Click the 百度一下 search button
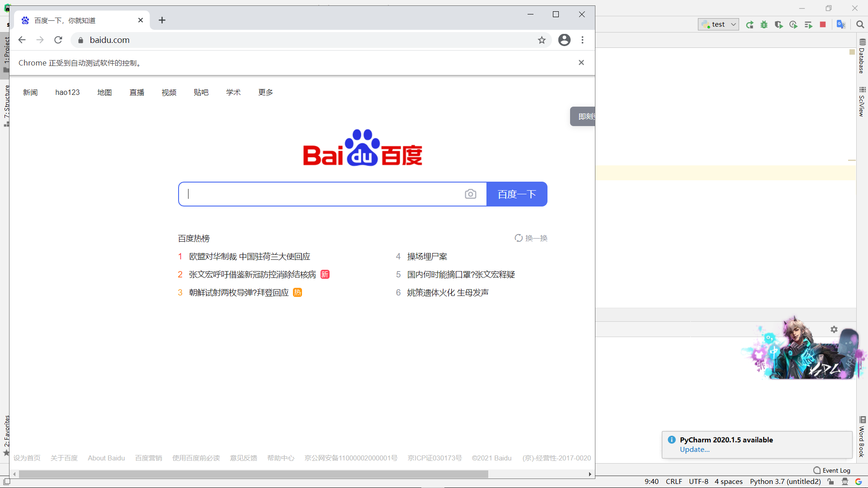This screenshot has height=488, width=868. [x=517, y=194]
